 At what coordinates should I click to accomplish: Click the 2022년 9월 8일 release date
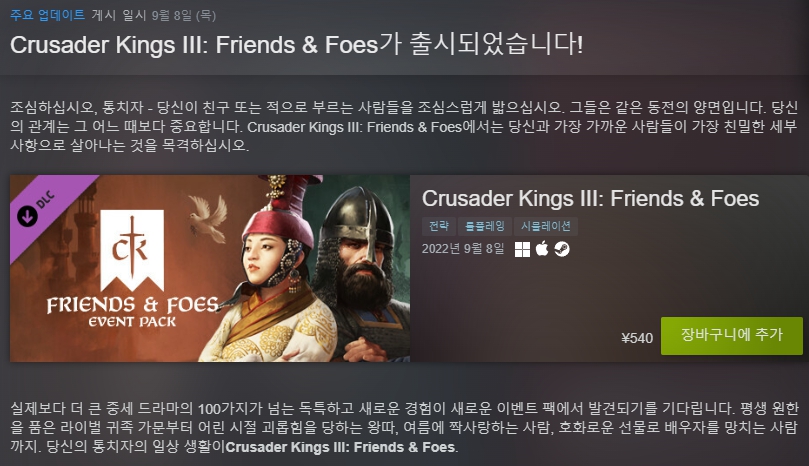point(463,249)
